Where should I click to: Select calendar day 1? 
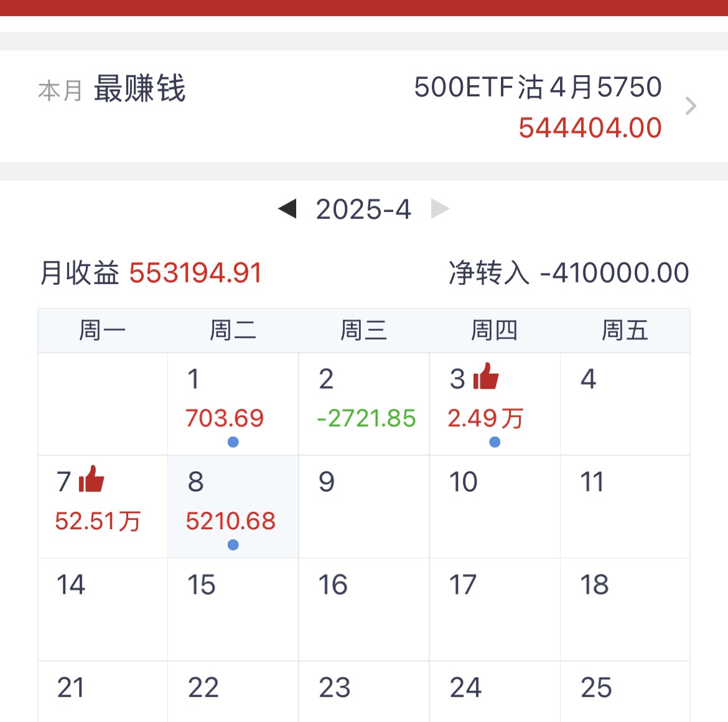[x=233, y=404]
